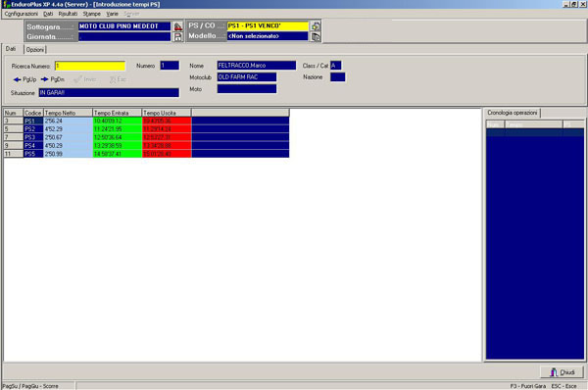
Task: Click net time cell 2'50.67
Action: [x=68, y=137]
